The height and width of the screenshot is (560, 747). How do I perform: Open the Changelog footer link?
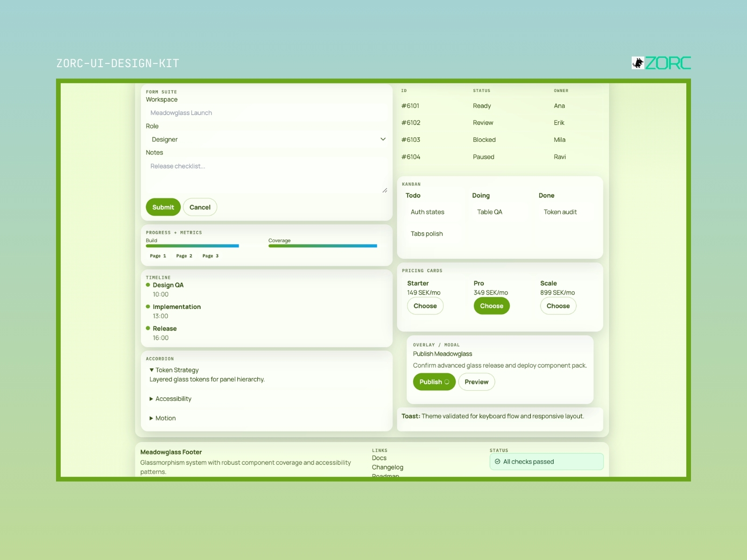pyautogui.click(x=388, y=467)
